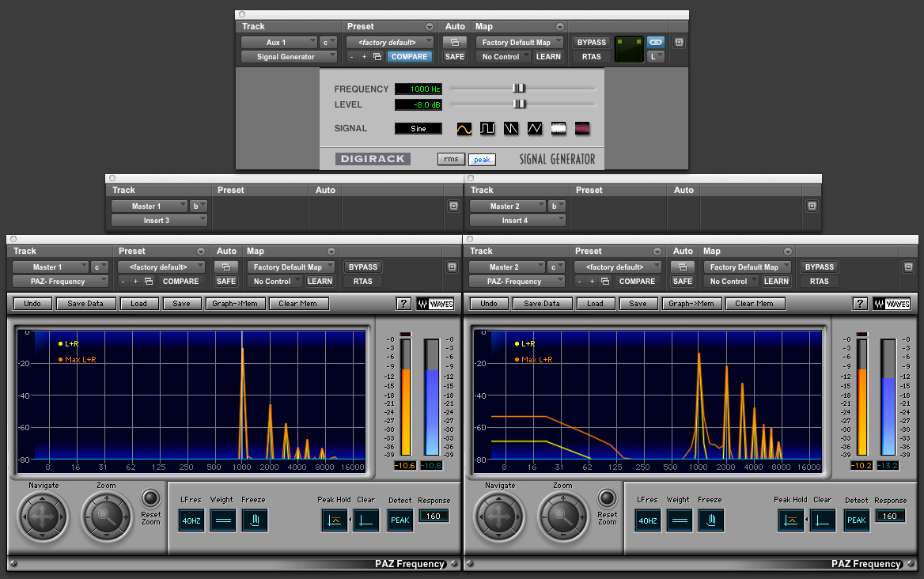Click the -8.0 dB level value field

pos(418,105)
